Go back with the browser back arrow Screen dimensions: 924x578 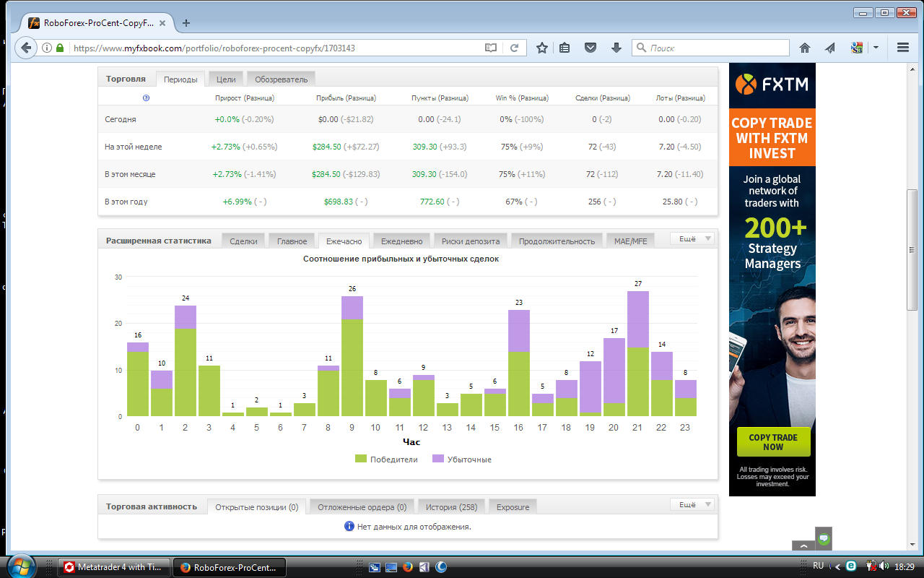pyautogui.click(x=26, y=48)
